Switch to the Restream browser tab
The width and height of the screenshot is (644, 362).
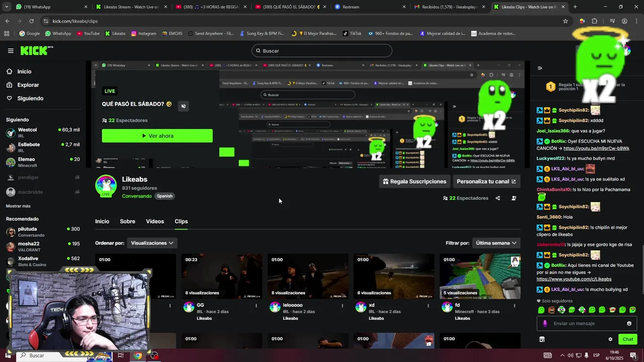pyautogui.click(x=370, y=7)
